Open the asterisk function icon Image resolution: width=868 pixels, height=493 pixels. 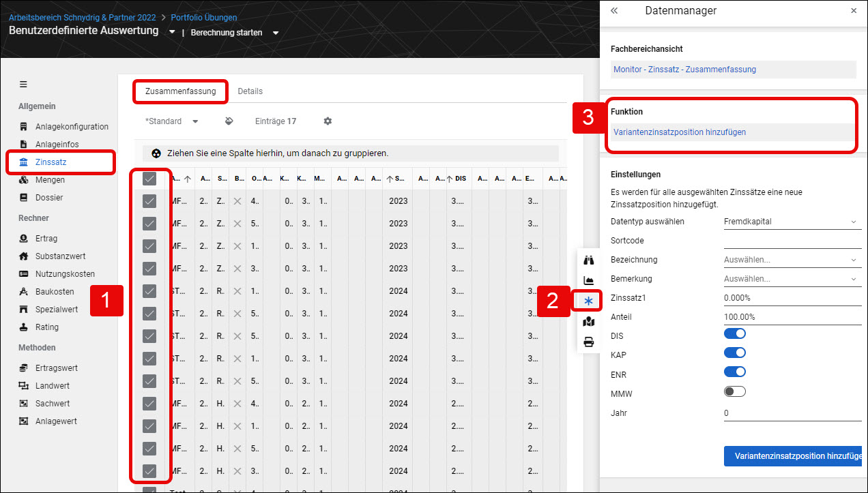point(589,301)
